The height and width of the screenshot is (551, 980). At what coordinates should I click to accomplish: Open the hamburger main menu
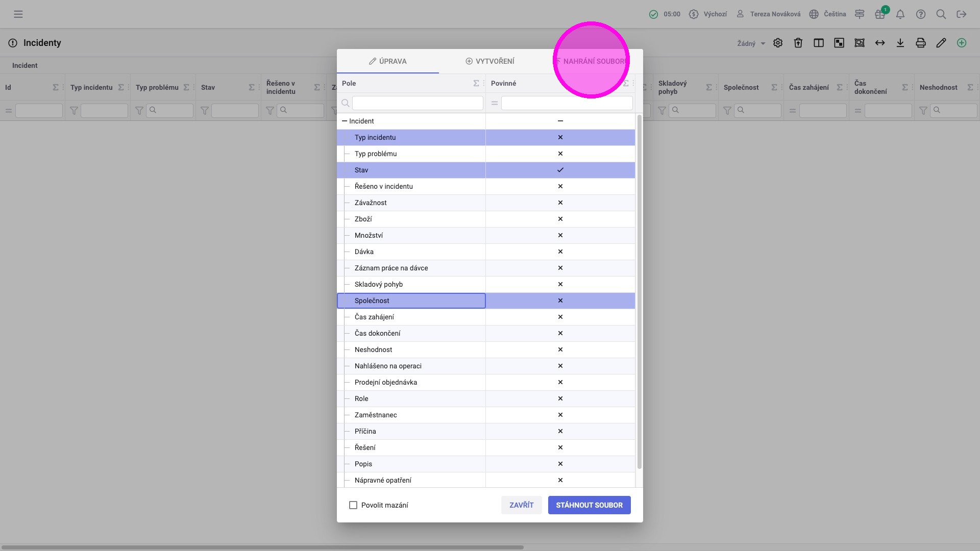tap(18, 14)
